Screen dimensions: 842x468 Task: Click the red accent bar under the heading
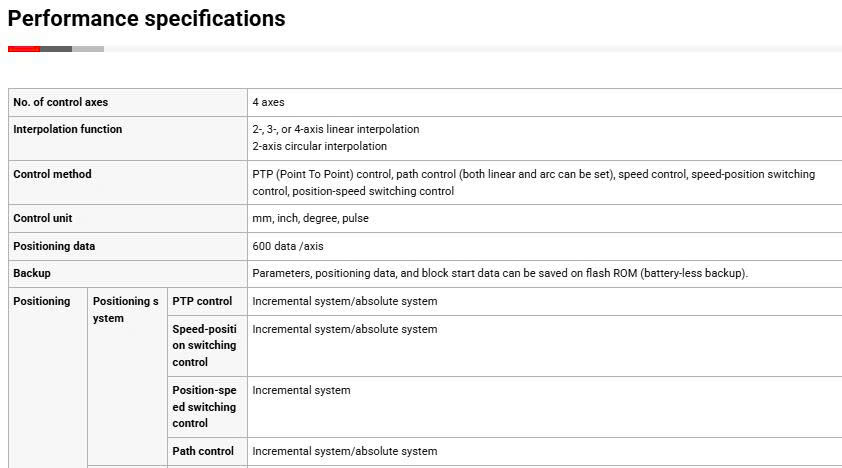pos(23,48)
